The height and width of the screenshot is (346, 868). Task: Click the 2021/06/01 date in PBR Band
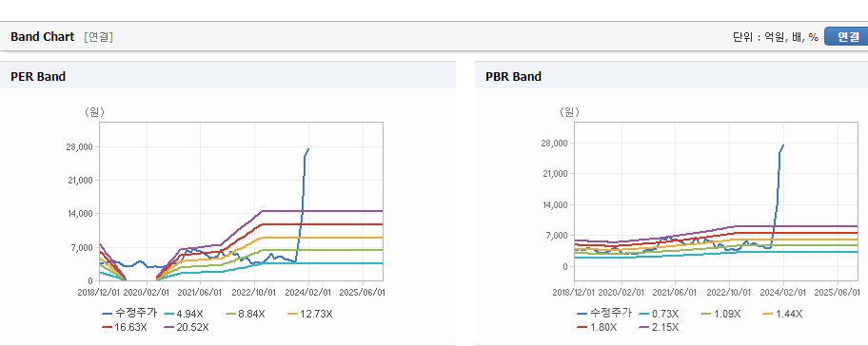click(676, 292)
